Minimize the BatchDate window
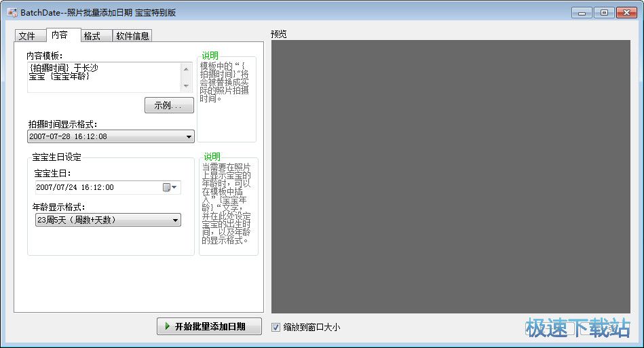This screenshot has height=348, width=644. (581, 12)
